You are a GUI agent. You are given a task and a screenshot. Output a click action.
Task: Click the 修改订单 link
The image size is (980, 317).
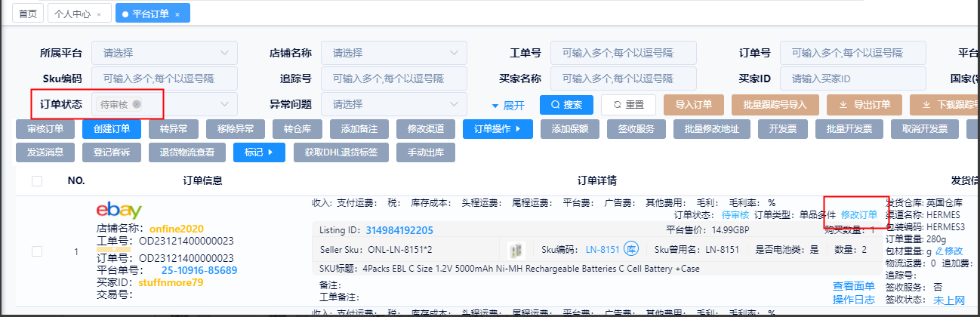(x=859, y=215)
